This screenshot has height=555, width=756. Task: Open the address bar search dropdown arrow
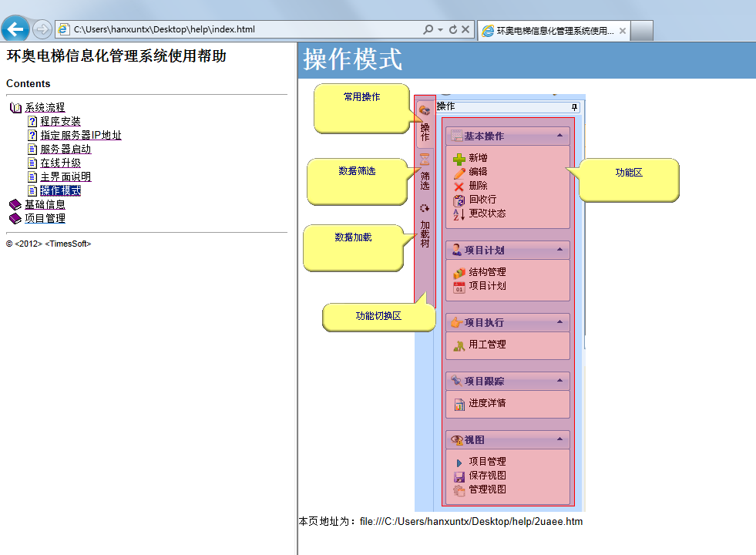(x=440, y=30)
